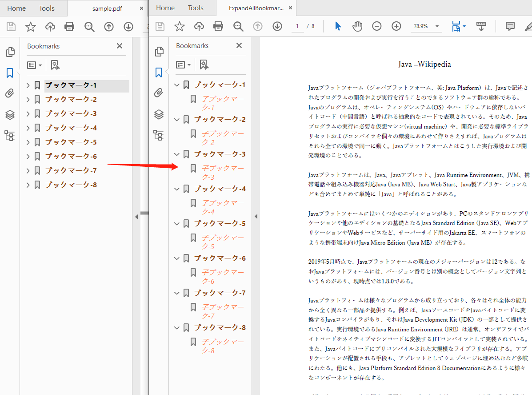Collapse ブックマーク-1 in ExpandAllBookmarks window

[x=177, y=85]
